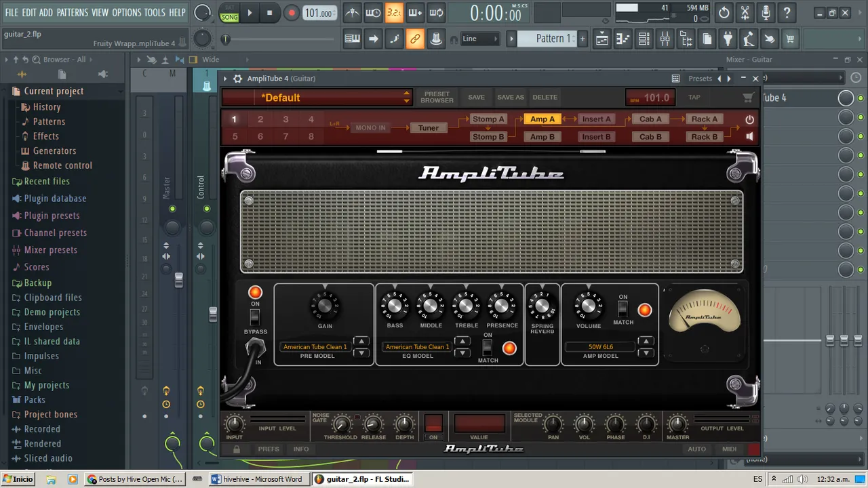This screenshot has width=868, height=488.
Task: Select next PRE MODEL with down arrow
Action: 361,352
